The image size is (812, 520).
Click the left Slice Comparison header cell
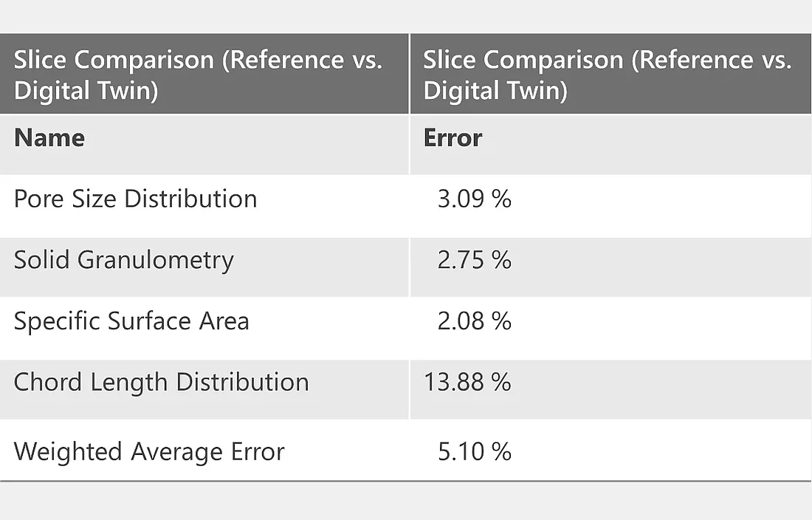click(198, 75)
